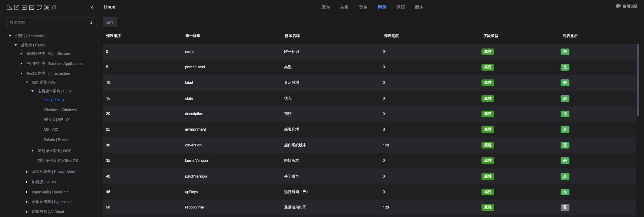This screenshot has width=644, height=217.
Task: Collapse the 主机操作系统 | FOS node arrow
Action: [x=32, y=91]
